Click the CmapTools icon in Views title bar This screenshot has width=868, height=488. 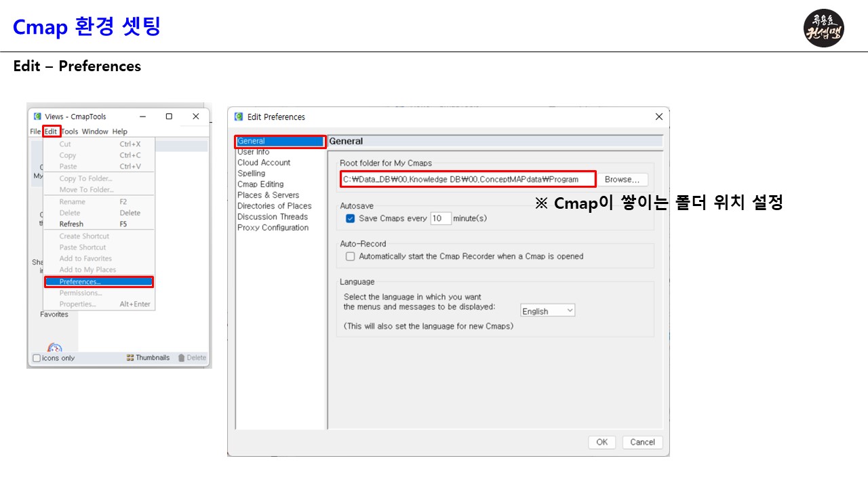pyautogui.click(x=37, y=117)
